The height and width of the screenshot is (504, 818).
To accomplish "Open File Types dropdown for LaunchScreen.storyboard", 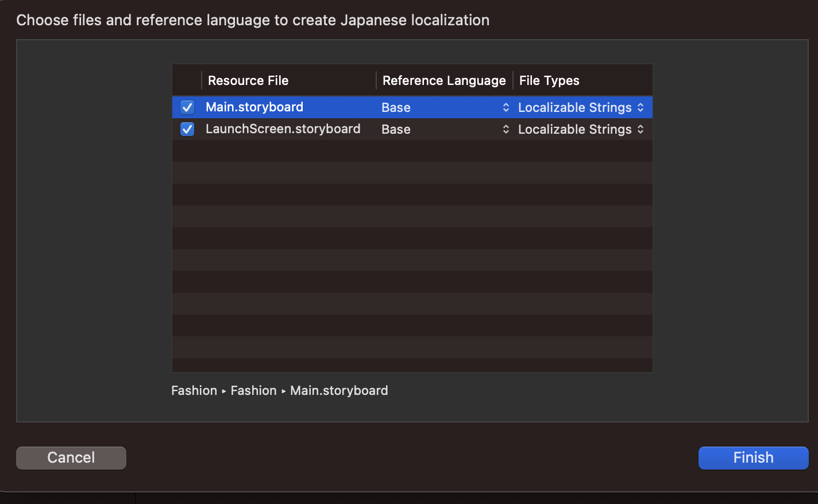I will 581,129.
